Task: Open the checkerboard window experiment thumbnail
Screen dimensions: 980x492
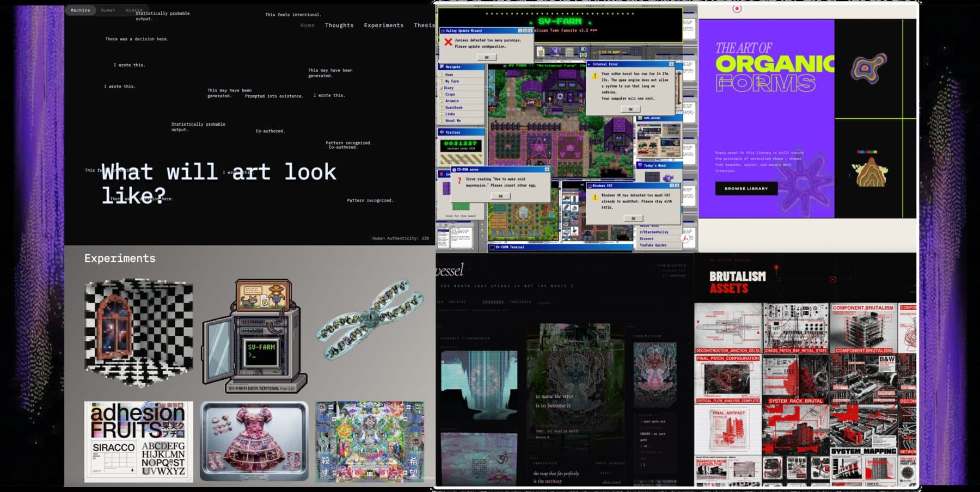Action: pyautogui.click(x=139, y=333)
